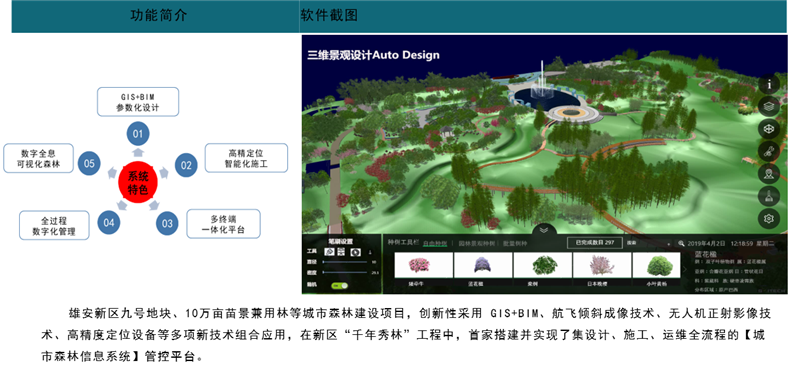
Task: Switch to 批量例种 tab
Action: click(x=515, y=244)
